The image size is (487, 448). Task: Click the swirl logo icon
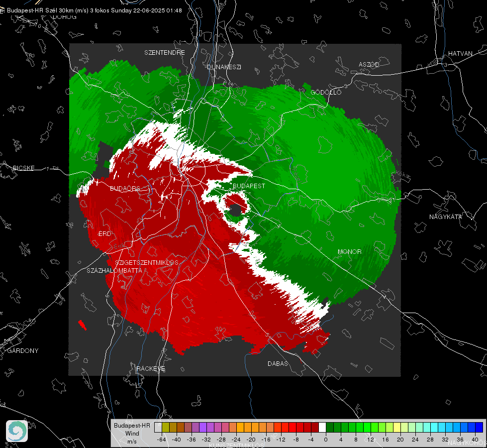(17, 431)
